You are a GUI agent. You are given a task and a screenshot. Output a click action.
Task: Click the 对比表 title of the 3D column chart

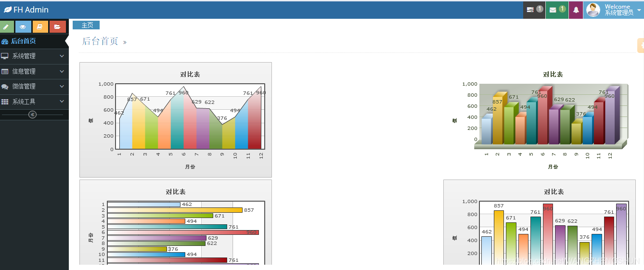[553, 74]
